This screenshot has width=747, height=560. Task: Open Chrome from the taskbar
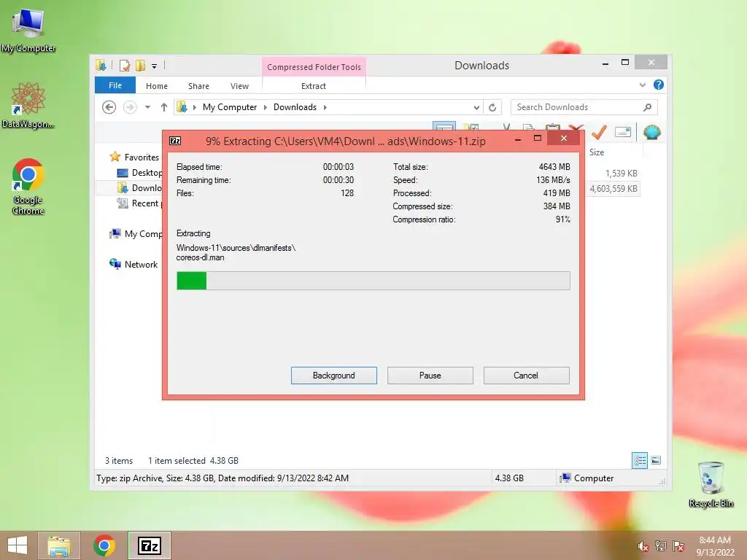click(104, 545)
